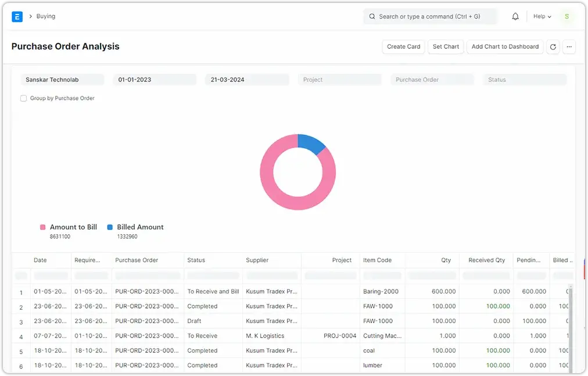Navigate via the Buying breadcrumb
Viewport: 588px width, 376px height.
click(x=45, y=16)
